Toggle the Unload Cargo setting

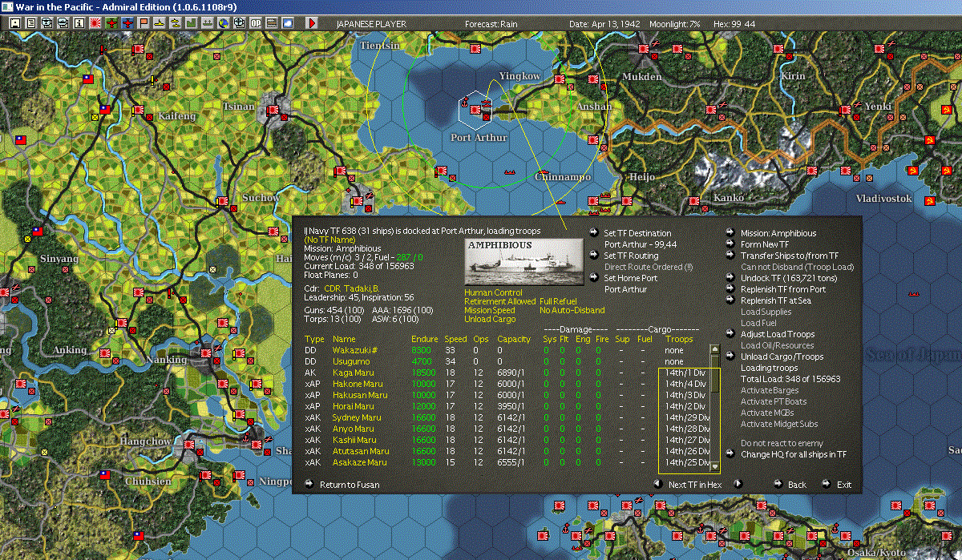click(x=490, y=319)
